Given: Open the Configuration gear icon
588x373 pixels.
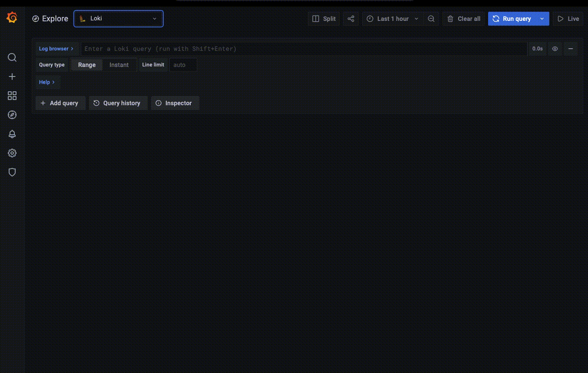Looking at the screenshot, I should tap(12, 153).
